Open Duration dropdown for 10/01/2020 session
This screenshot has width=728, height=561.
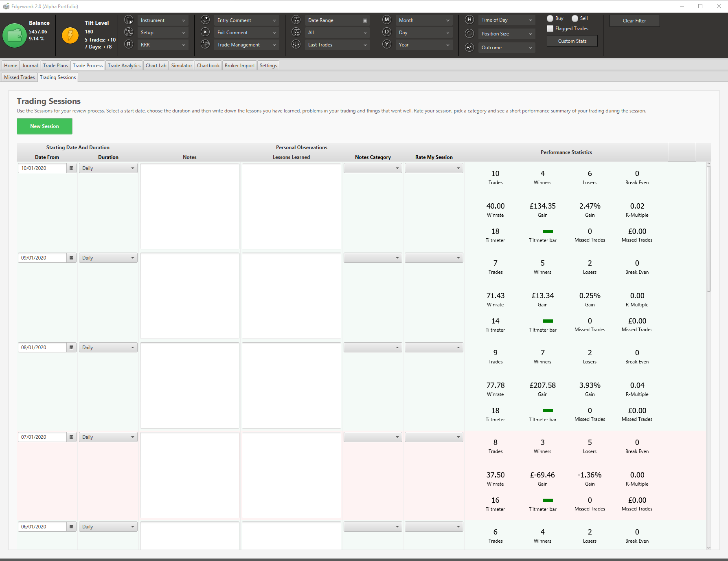tap(108, 168)
